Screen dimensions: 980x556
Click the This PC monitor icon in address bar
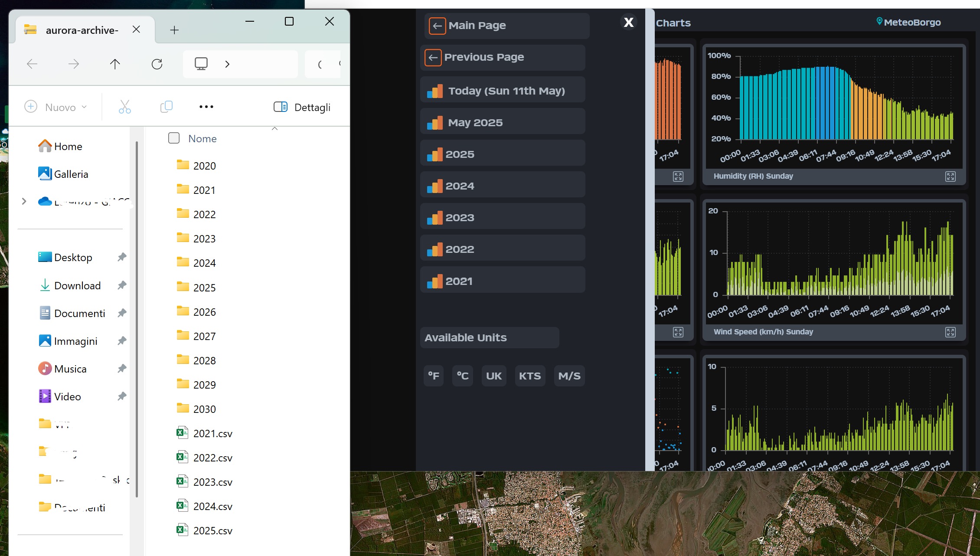tap(201, 64)
